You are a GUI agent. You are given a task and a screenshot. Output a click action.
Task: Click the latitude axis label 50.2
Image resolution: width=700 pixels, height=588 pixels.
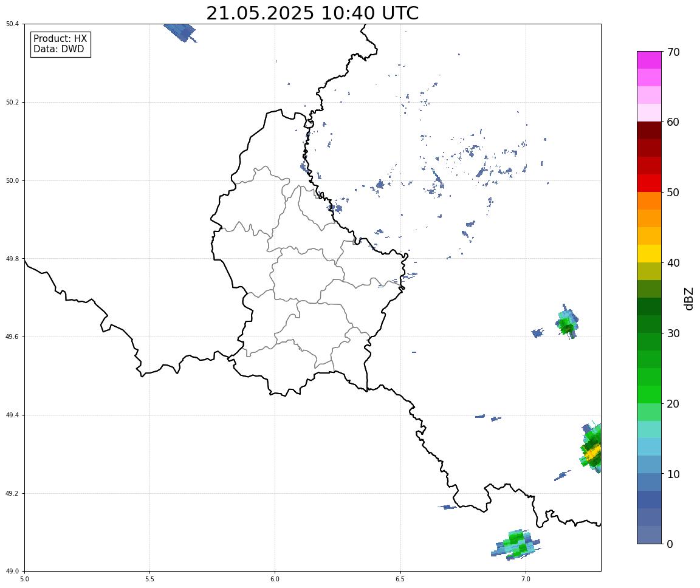[x=12, y=102]
